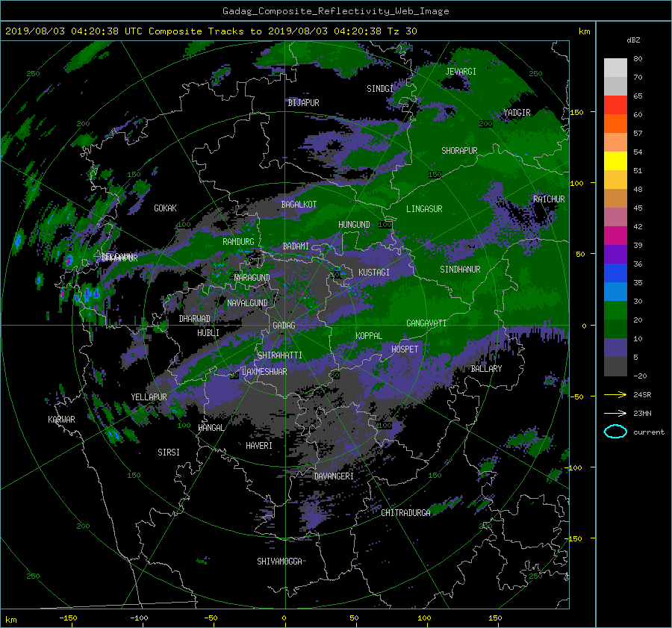Viewport: 672px width, 628px height.
Task: Select the bright green 30 dBZ swatch
Action: click(x=615, y=310)
